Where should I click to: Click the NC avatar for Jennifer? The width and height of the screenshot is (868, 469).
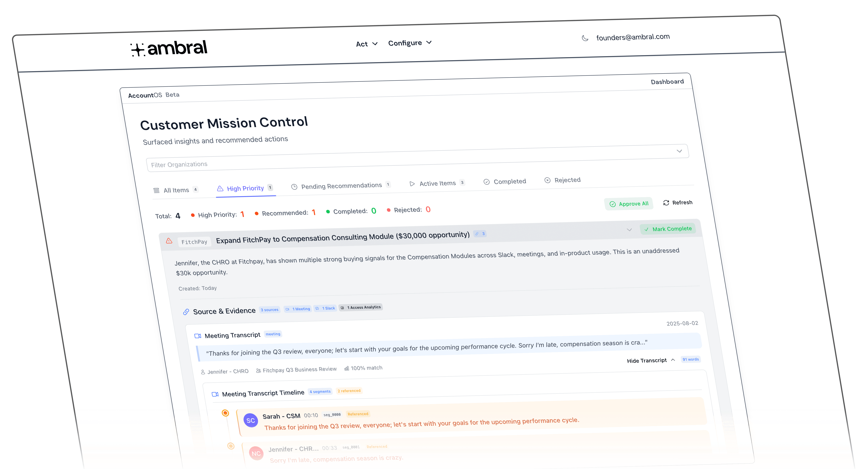pyautogui.click(x=256, y=453)
